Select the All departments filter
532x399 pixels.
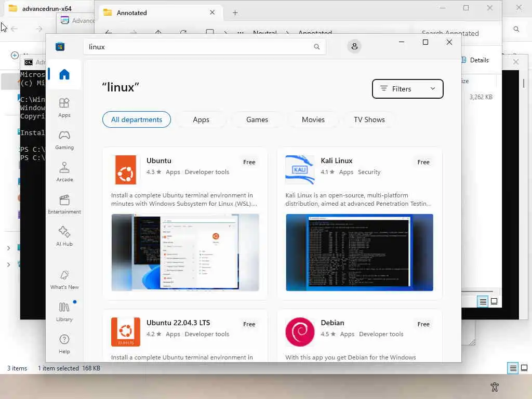(x=137, y=119)
